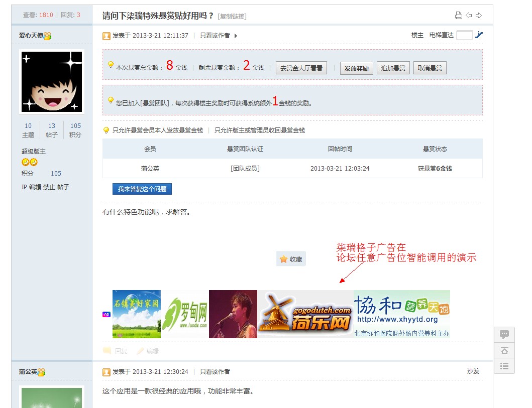
Task: Click the author icon before 发表于 2013-3-21 12:30:24
Action: click(x=107, y=372)
